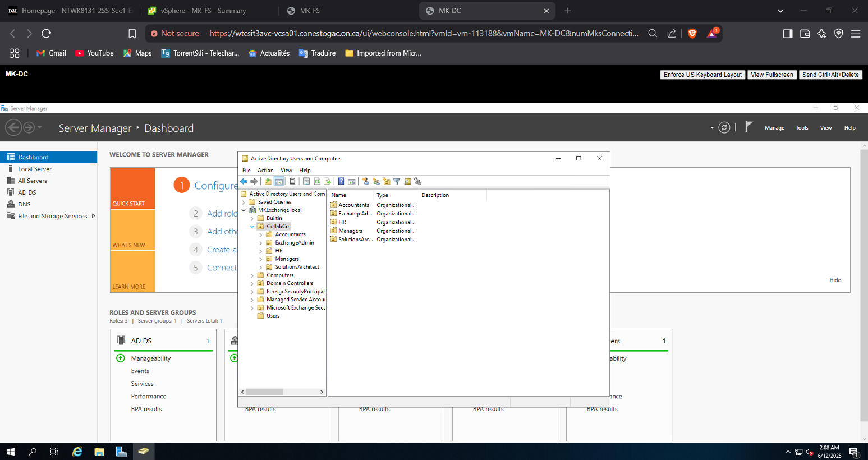Screen dimensions: 868x460
Task: Expand the Computers container node
Action: [252, 275]
